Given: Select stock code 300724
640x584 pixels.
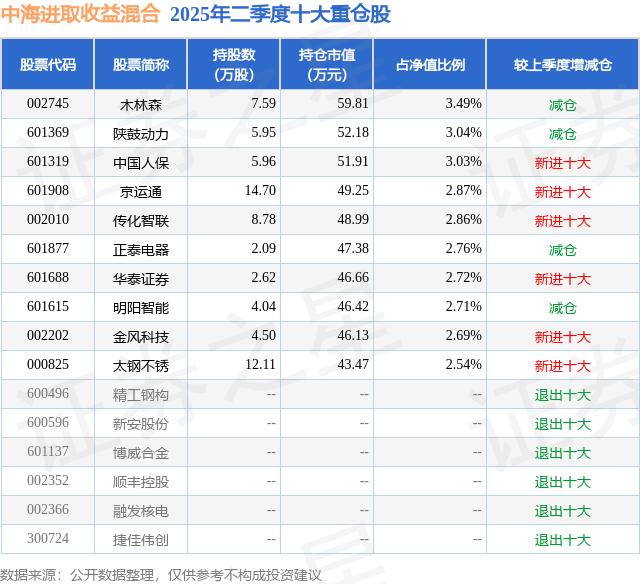Looking at the screenshot, I should (48, 539).
